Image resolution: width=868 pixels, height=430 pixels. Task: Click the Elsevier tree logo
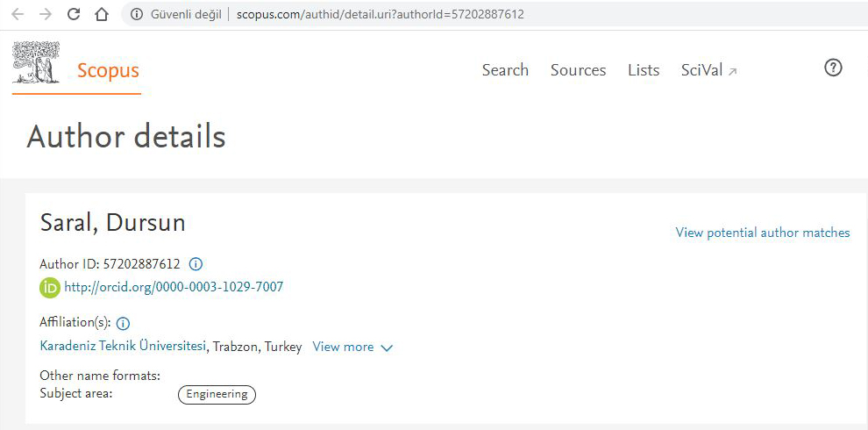click(x=36, y=63)
